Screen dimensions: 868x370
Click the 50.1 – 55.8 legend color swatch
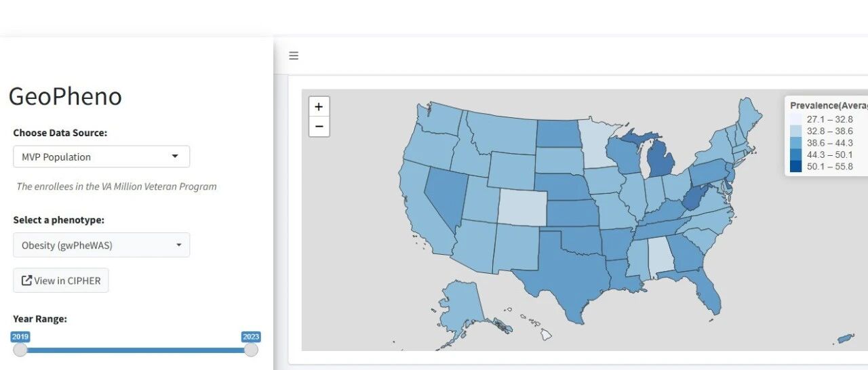tap(797, 167)
